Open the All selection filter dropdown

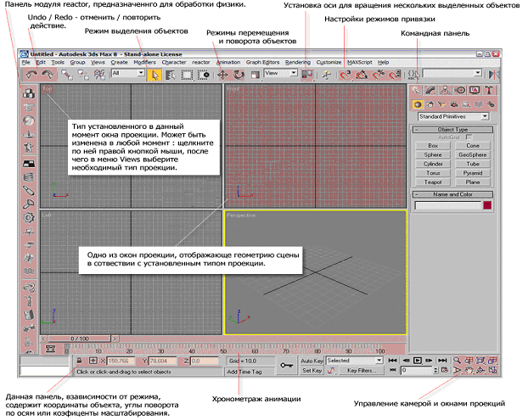click(128, 73)
